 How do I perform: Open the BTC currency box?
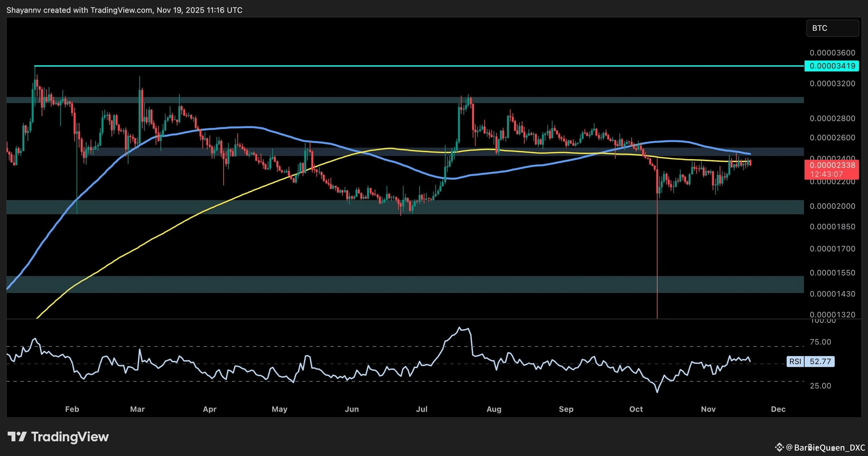coord(832,28)
